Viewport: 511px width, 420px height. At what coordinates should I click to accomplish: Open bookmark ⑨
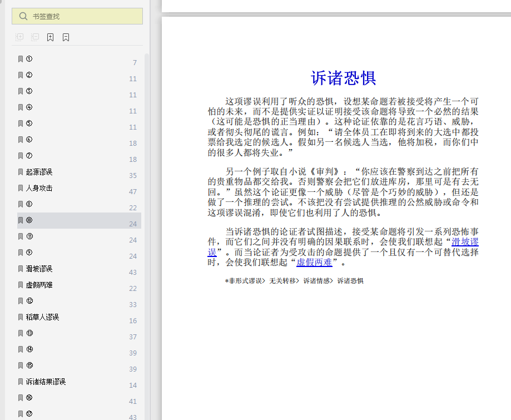(x=79, y=253)
